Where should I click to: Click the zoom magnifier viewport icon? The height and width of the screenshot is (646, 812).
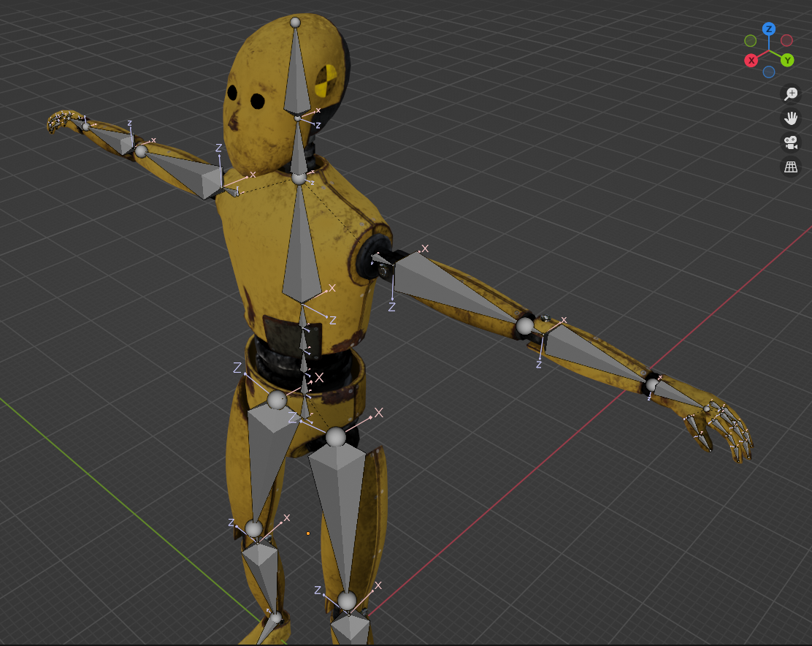coord(791,94)
